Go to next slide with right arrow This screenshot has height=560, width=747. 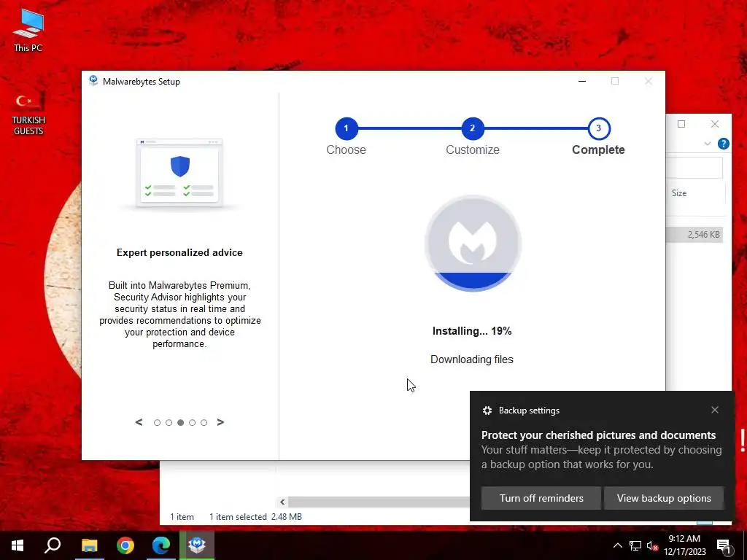(220, 422)
